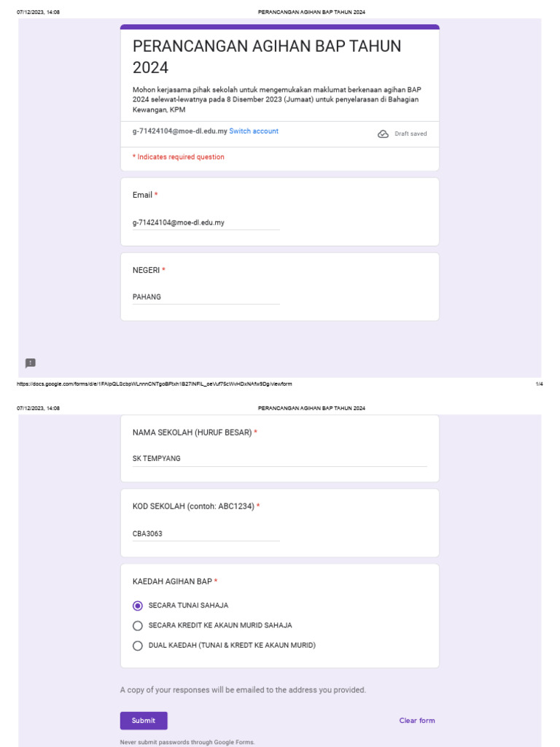Screen dimensions: 560x747
Task: Select SECARA TUNAI SAHAJA radio option
Action: 138,605
